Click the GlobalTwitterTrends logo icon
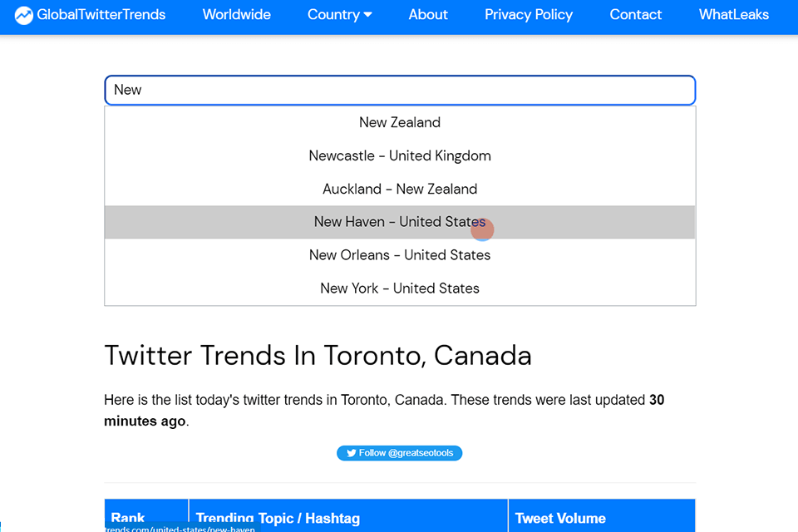The height and width of the screenshot is (532, 798). click(23, 15)
